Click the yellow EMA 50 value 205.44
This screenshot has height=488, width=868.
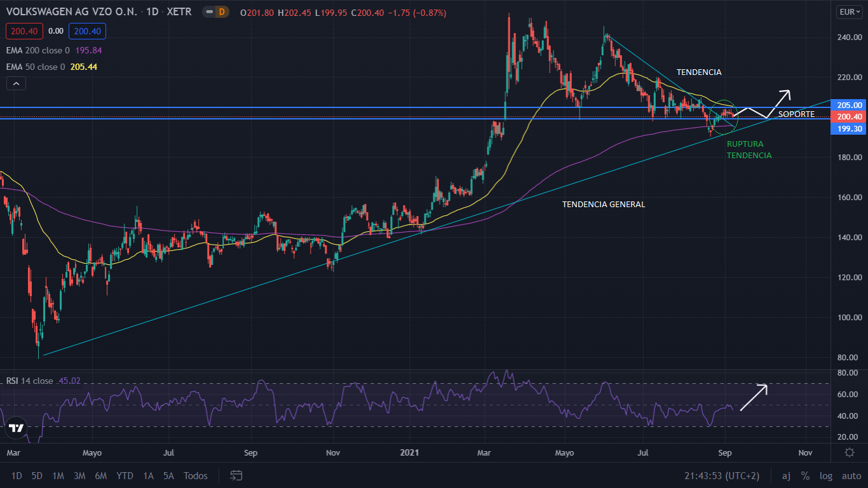click(84, 67)
